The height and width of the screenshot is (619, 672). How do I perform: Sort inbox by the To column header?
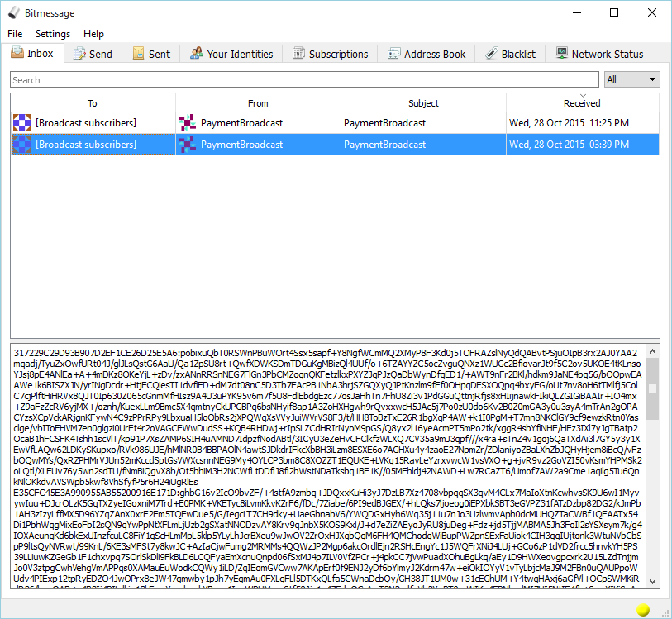(x=93, y=103)
